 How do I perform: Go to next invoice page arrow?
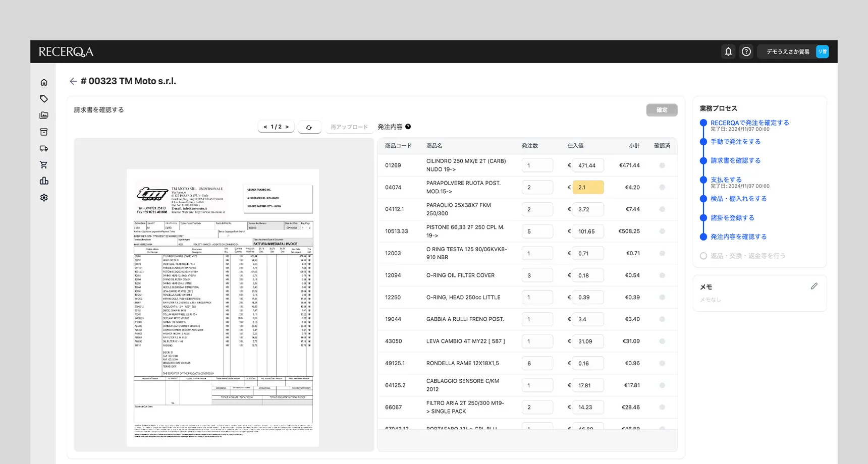(x=287, y=127)
